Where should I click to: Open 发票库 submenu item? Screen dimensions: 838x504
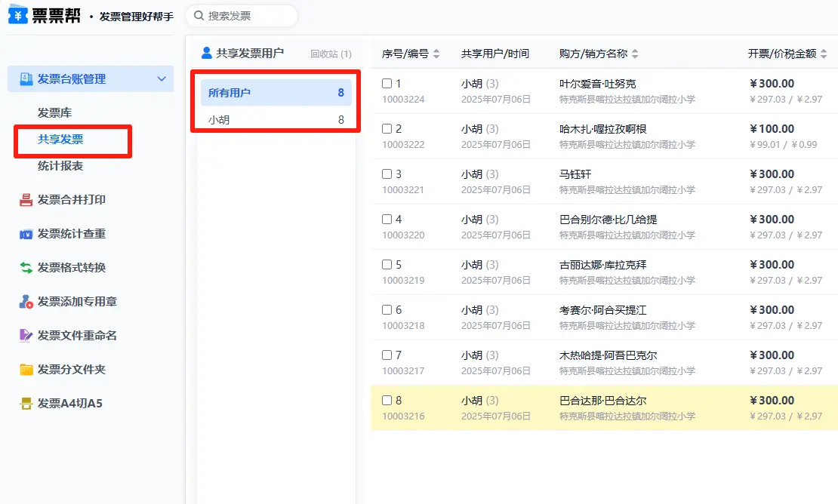click(55, 113)
